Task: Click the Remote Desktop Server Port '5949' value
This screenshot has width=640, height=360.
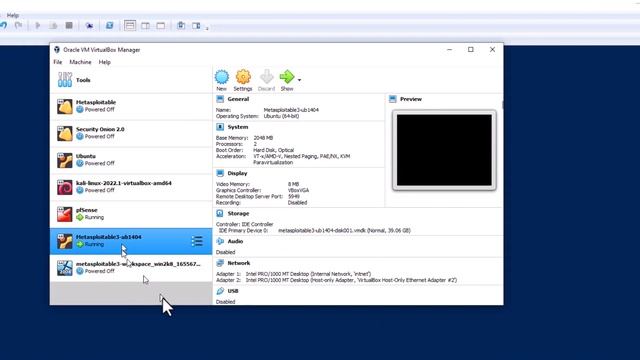Action: (x=293, y=196)
